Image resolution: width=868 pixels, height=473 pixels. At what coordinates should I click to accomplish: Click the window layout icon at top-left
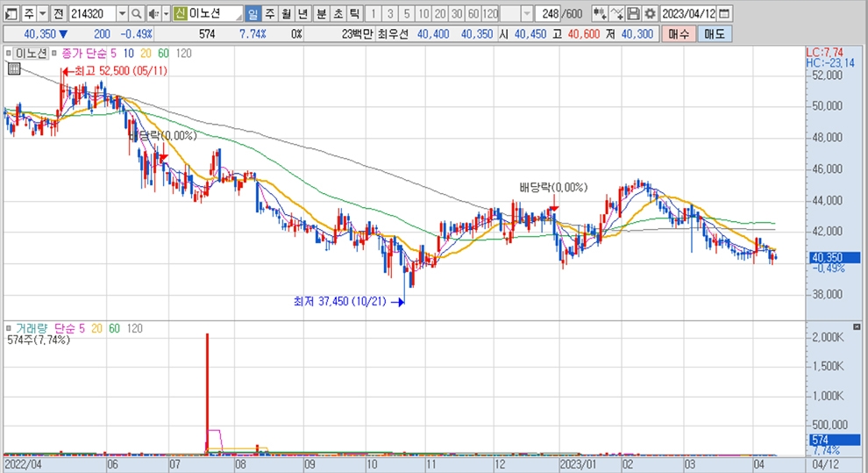click(x=11, y=14)
